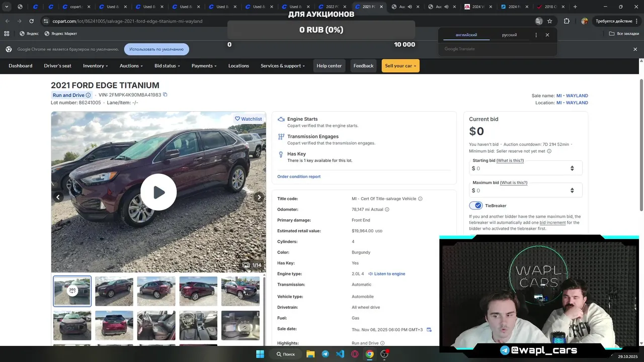Expand the Auctions menu

131,66
